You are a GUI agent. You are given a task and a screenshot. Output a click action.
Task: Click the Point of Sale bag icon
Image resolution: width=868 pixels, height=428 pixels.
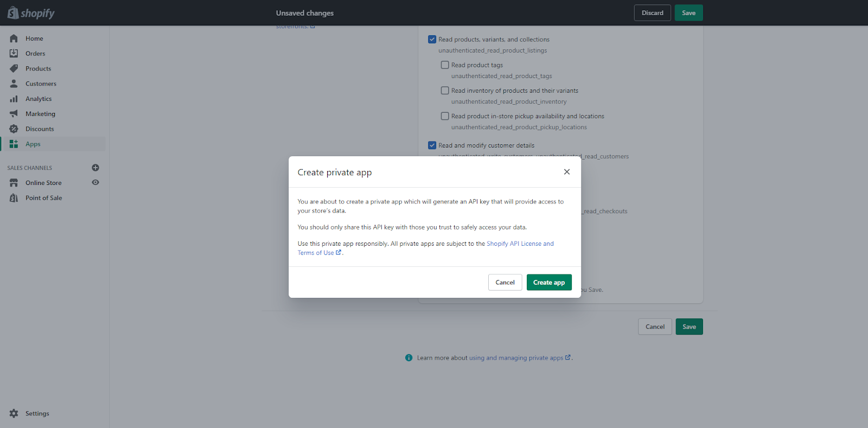[x=14, y=198]
